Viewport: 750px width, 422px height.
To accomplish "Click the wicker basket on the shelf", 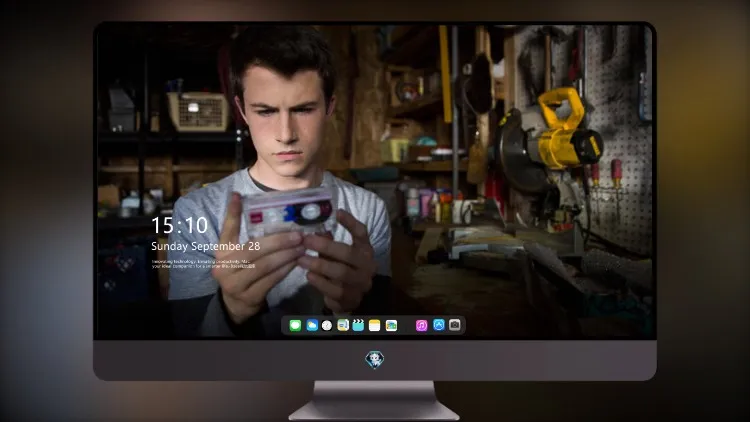I will [x=198, y=111].
